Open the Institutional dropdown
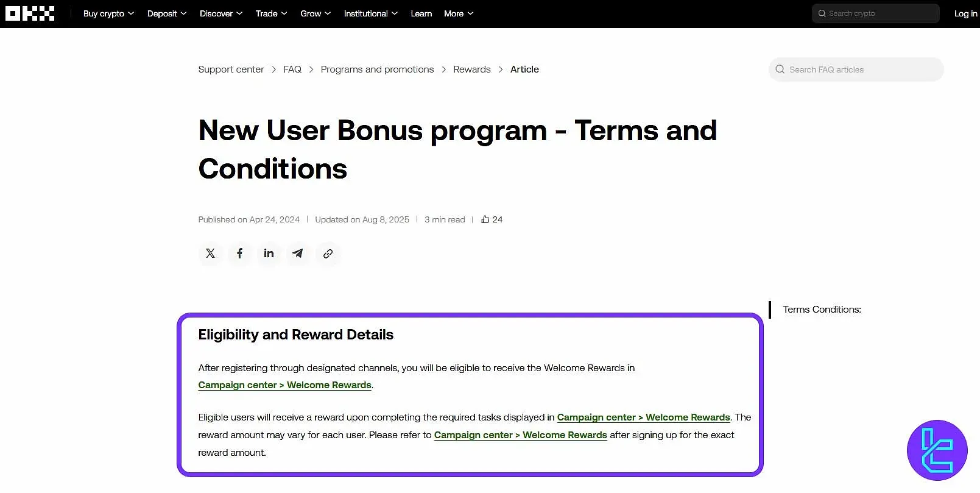Screen dimensions: 980x493 tap(370, 13)
